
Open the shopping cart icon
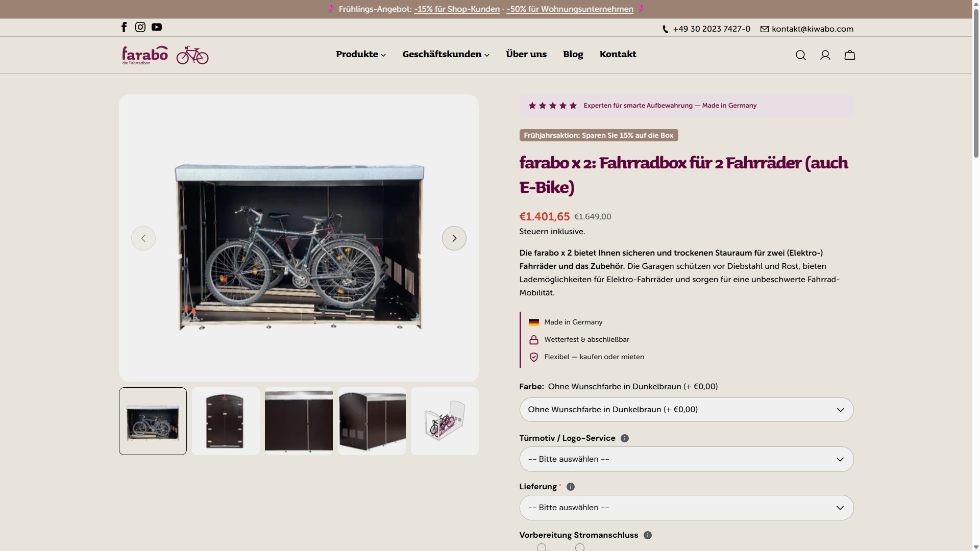849,55
